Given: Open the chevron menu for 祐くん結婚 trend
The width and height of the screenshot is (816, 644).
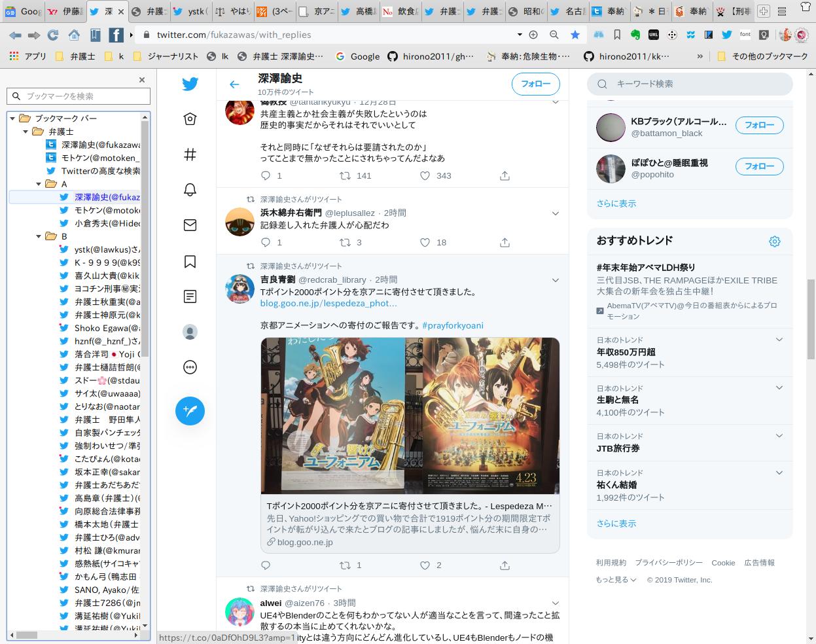Looking at the screenshot, I should [779, 473].
